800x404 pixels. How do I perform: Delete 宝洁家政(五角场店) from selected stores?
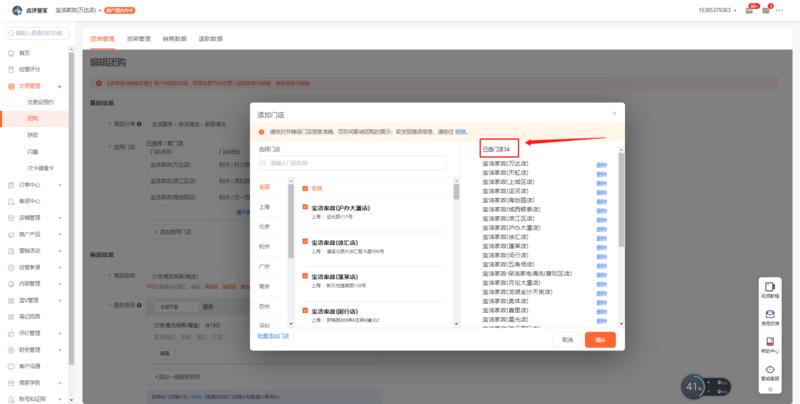pos(602,265)
